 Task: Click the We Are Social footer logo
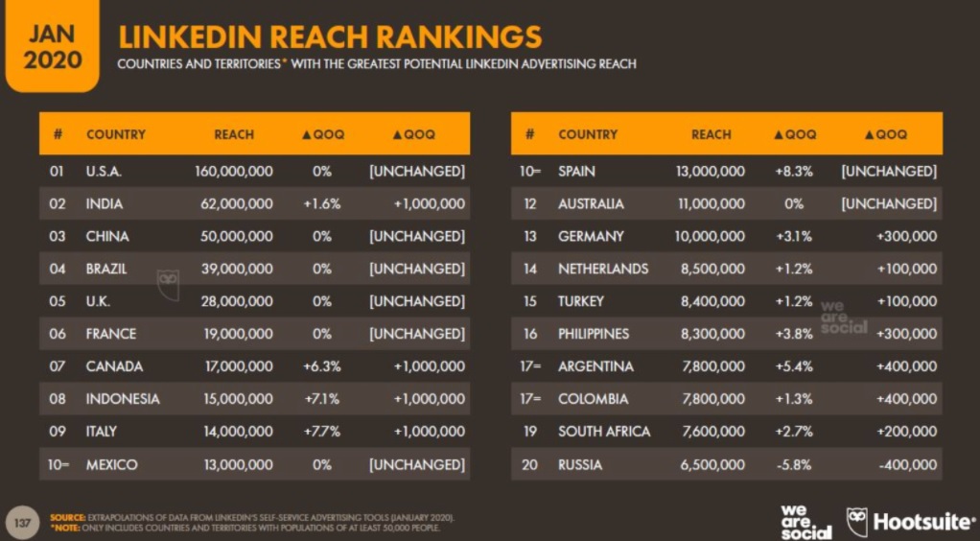805,522
